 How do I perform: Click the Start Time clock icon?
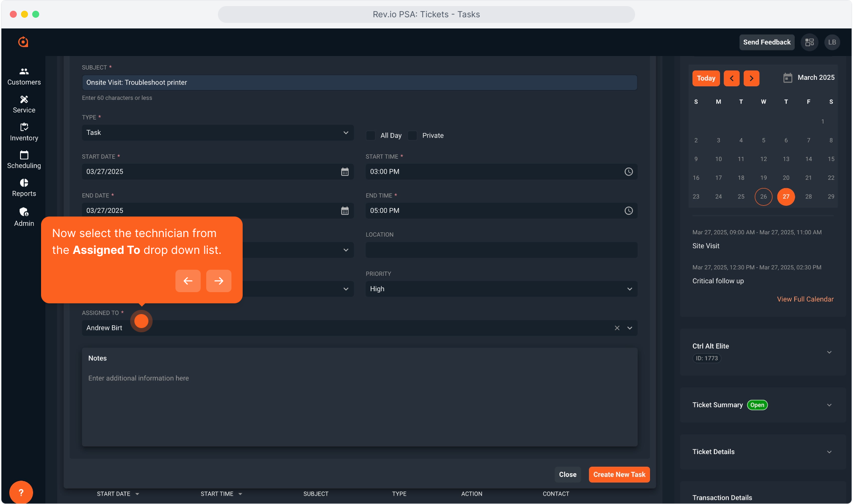pyautogui.click(x=628, y=172)
